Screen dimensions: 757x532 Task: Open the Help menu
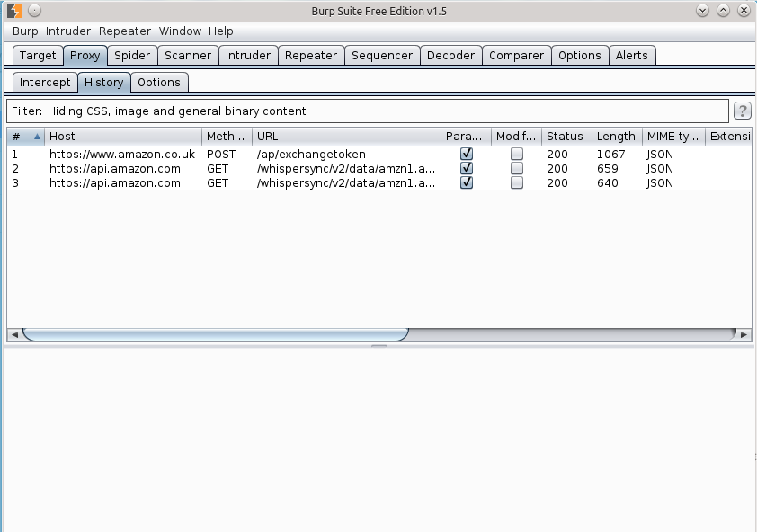point(220,31)
